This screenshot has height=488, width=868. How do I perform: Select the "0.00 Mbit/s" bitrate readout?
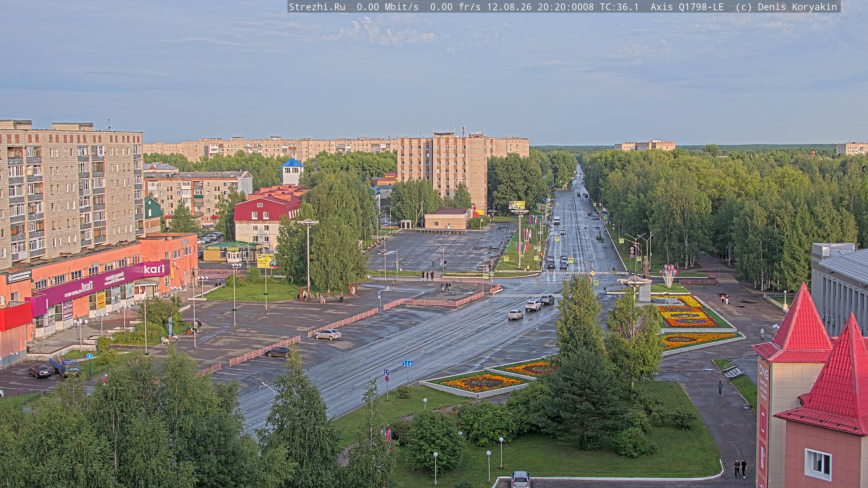[x=387, y=7]
